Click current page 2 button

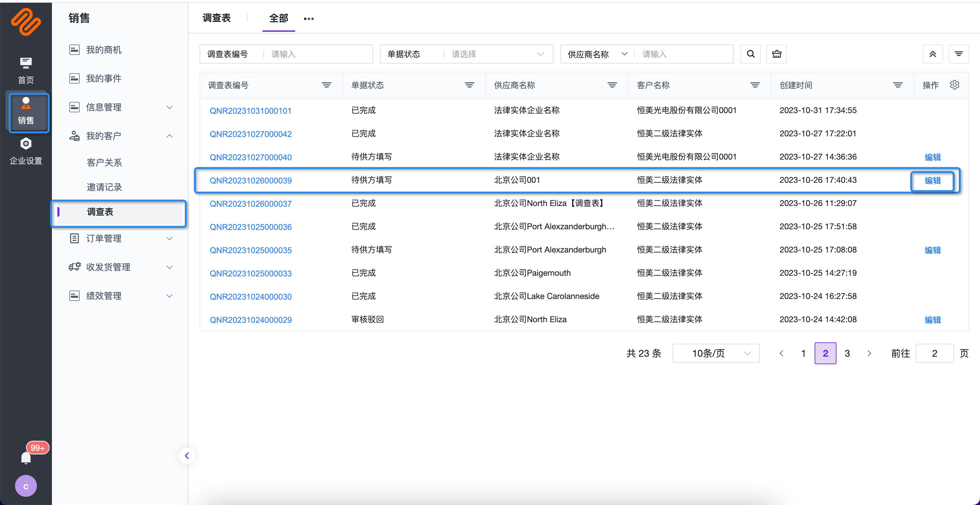(825, 353)
